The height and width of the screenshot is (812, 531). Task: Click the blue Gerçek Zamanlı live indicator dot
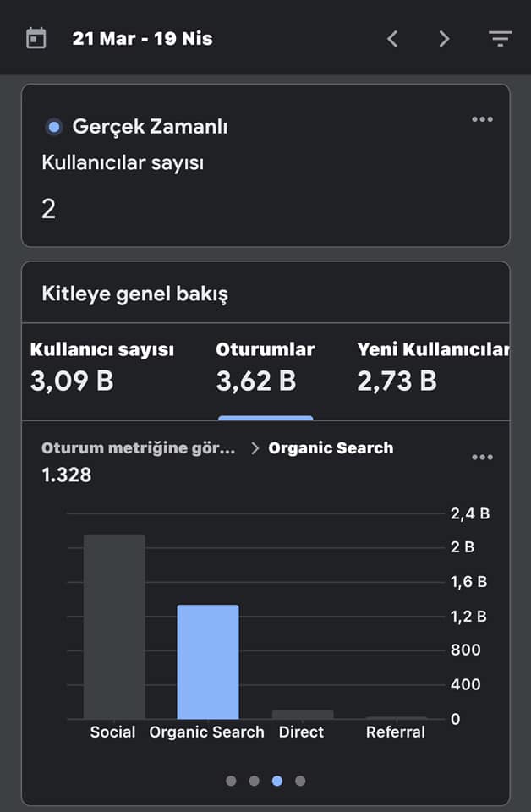54,127
